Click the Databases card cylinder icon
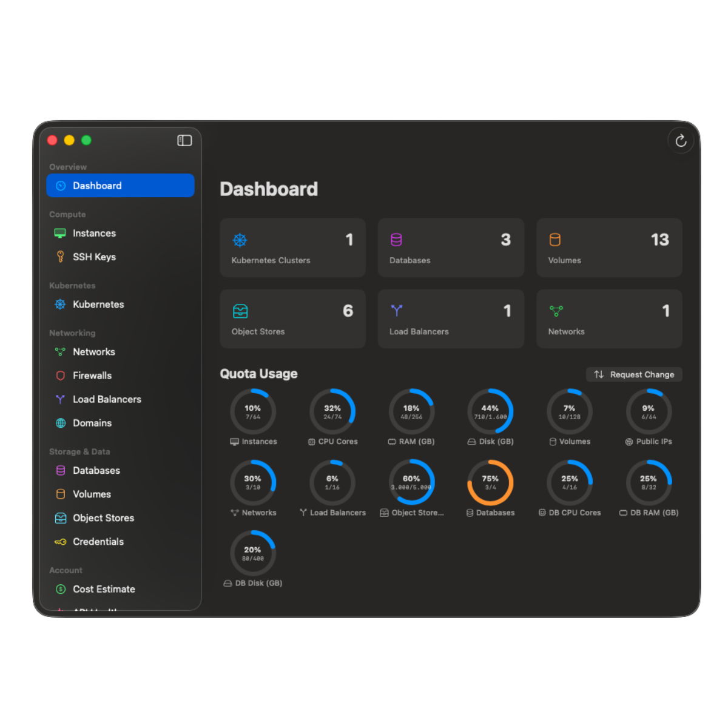Image resolution: width=728 pixels, height=728 pixels. (x=396, y=240)
